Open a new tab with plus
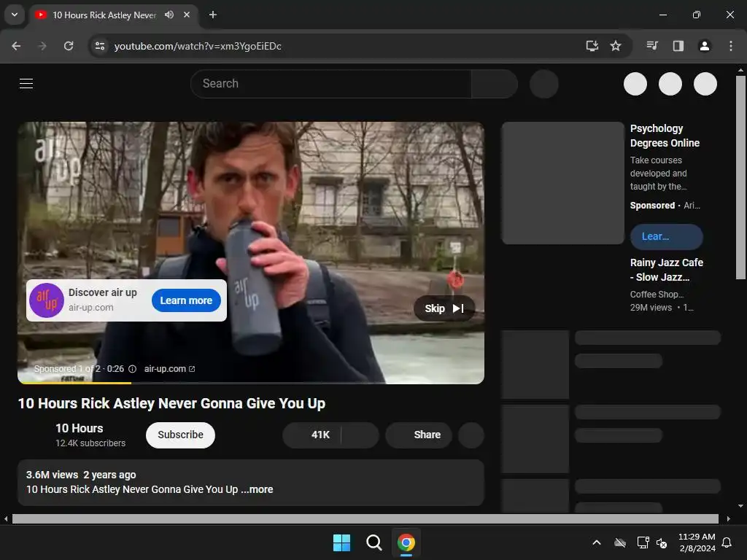 pos(213,15)
